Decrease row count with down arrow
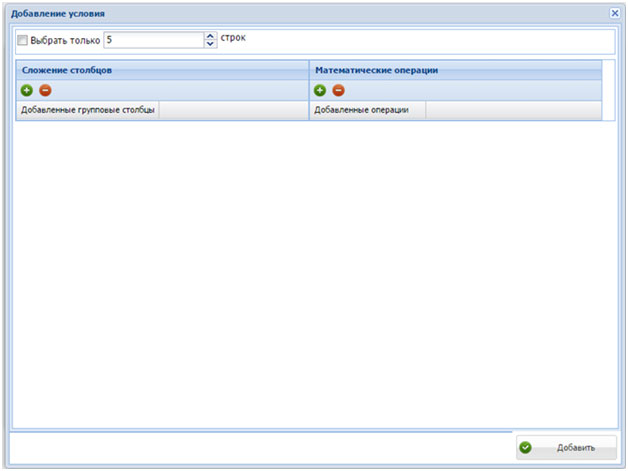Image resolution: width=628 pixels, height=471 pixels. coord(210,45)
